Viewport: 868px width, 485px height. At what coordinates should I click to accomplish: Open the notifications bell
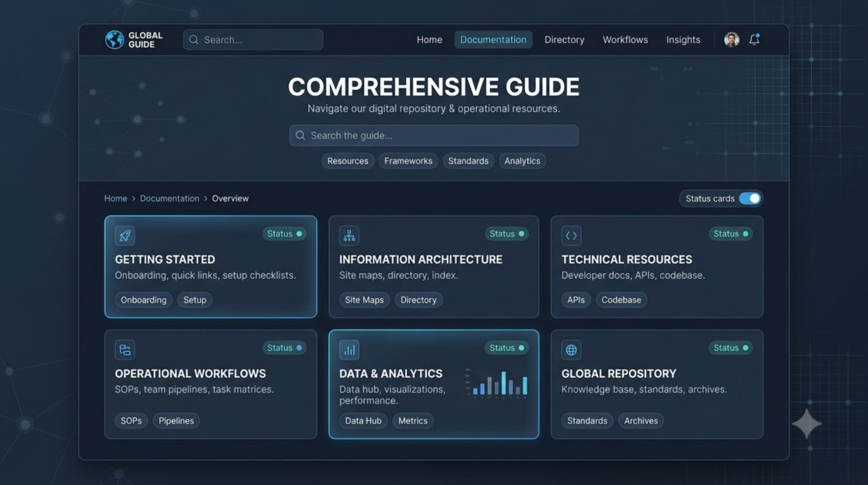click(754, 39)
